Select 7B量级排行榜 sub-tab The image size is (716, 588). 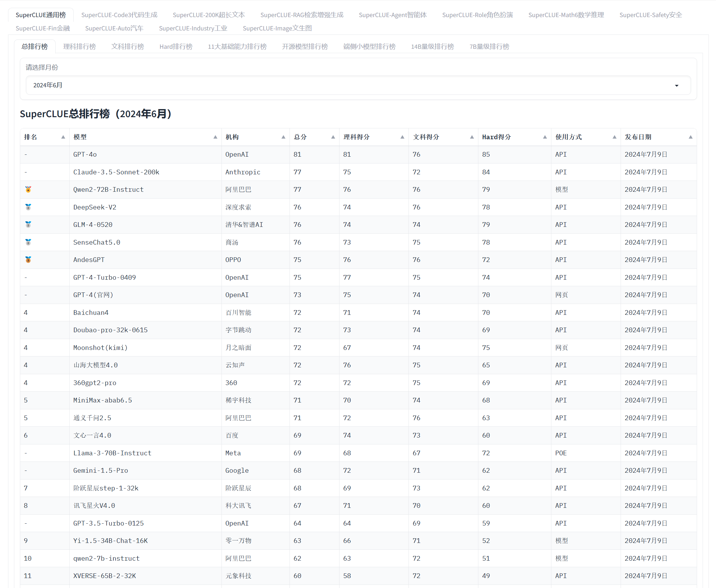(x=489, y=46)
